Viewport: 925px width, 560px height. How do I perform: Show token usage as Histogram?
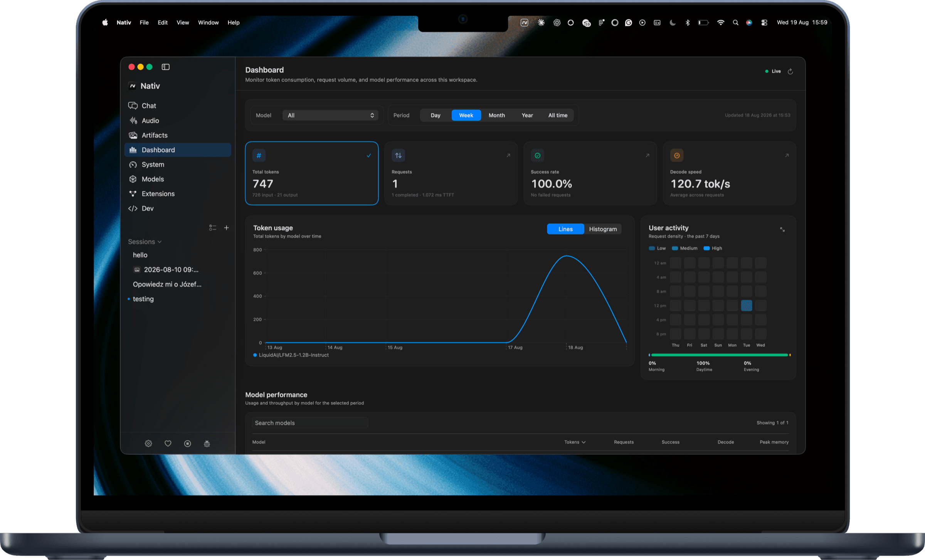[603, 229]
